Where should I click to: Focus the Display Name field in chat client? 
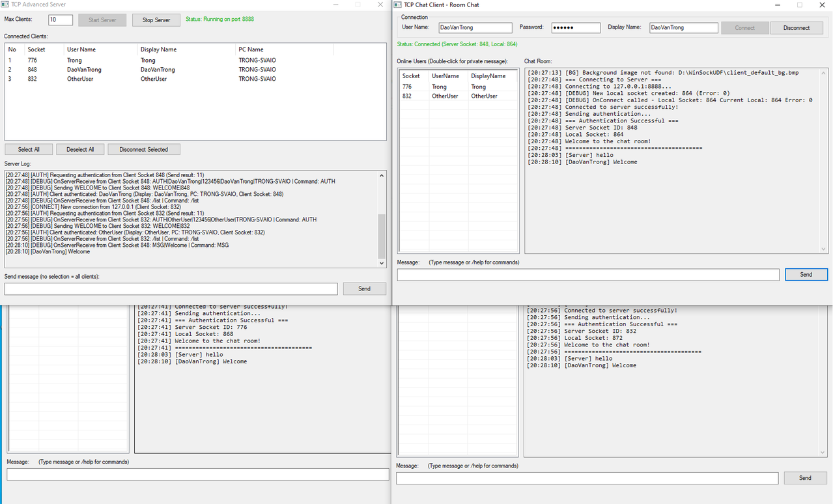point(684,28)
